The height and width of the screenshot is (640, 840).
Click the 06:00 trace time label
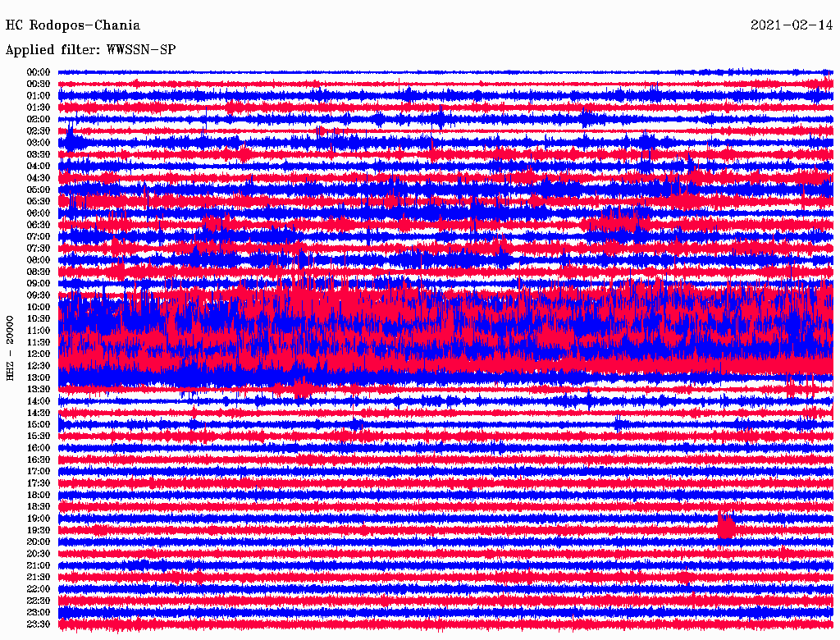(x=39, y=213)
